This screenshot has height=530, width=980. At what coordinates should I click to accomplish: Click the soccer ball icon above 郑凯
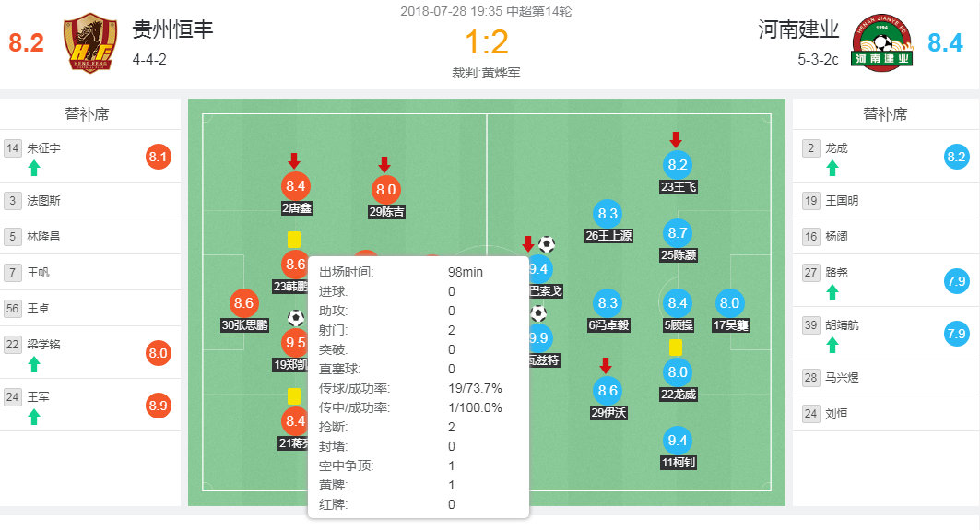coord(295,318)
